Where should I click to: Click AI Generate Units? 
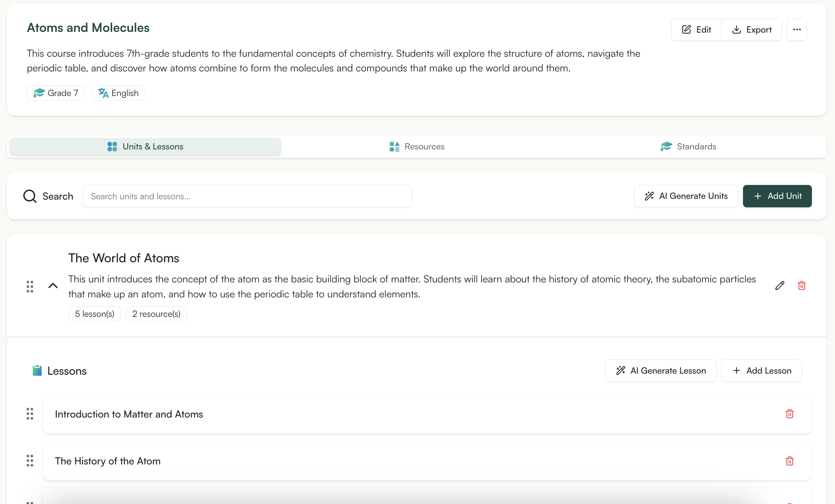pyautogui.click(x=686, y=196)
